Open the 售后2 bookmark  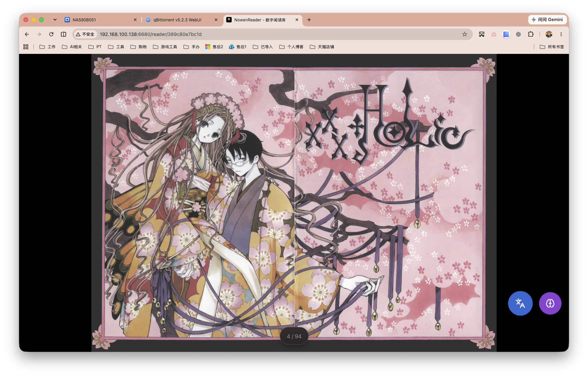(x=214, y=47)
